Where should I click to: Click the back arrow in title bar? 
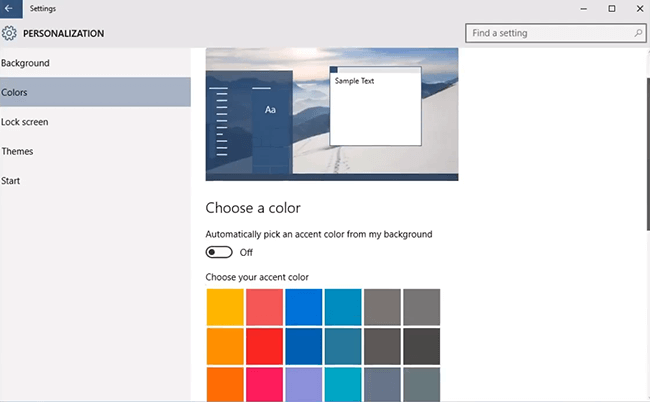click(x=11, y=9)
